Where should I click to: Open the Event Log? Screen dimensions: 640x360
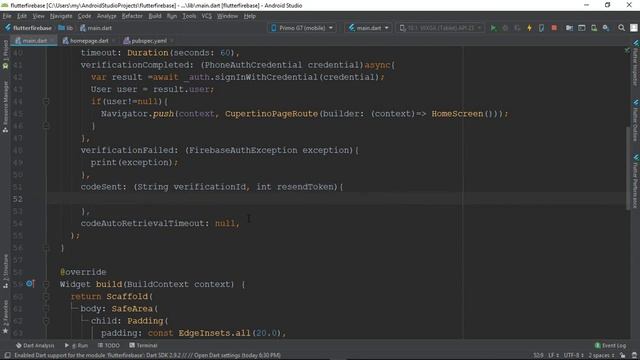(x=610, y=345)
